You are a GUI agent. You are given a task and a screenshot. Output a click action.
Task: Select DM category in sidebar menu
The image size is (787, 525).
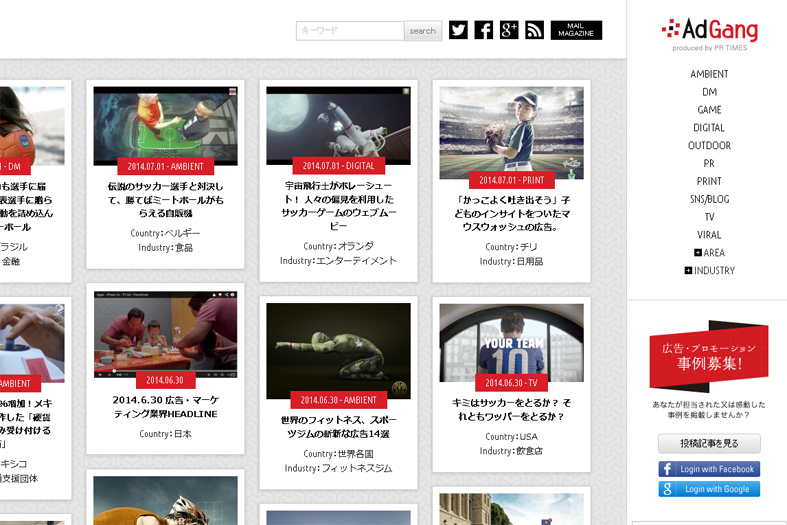(709, 92)
